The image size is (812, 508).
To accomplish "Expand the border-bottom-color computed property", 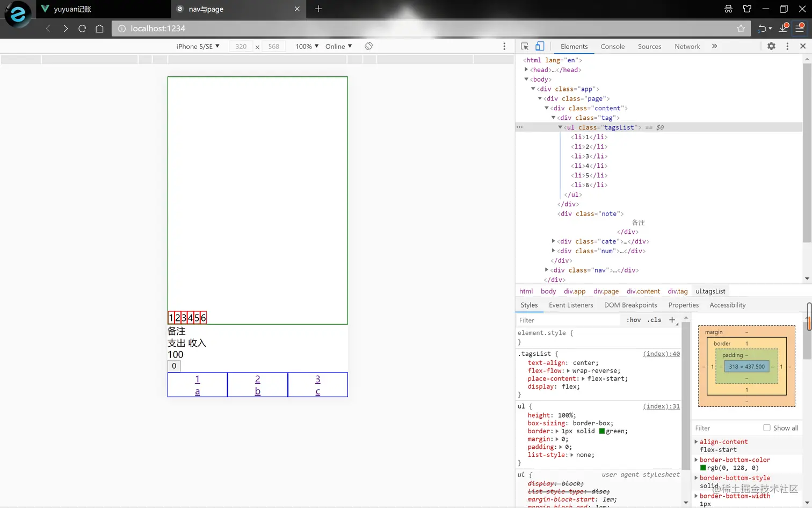I will click(697, 460).
